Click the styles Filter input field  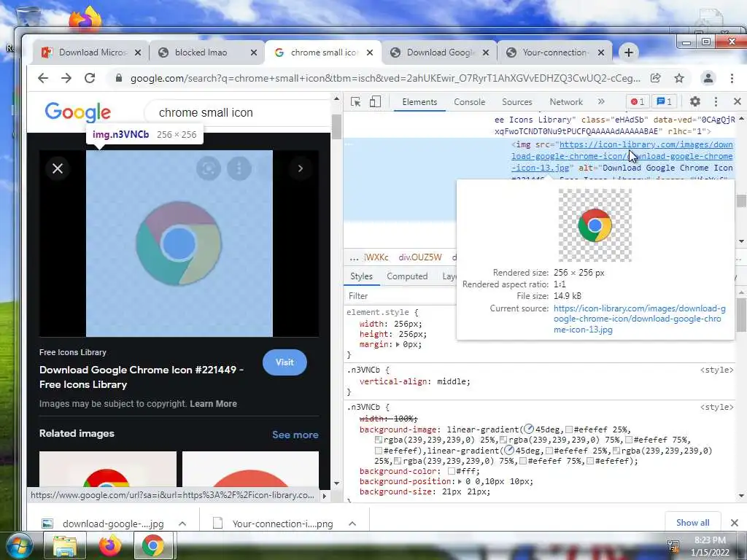(x=400, y=296)
